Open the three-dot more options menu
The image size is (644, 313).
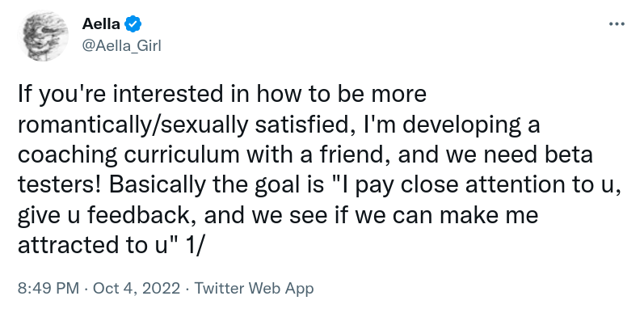(617, 24)
